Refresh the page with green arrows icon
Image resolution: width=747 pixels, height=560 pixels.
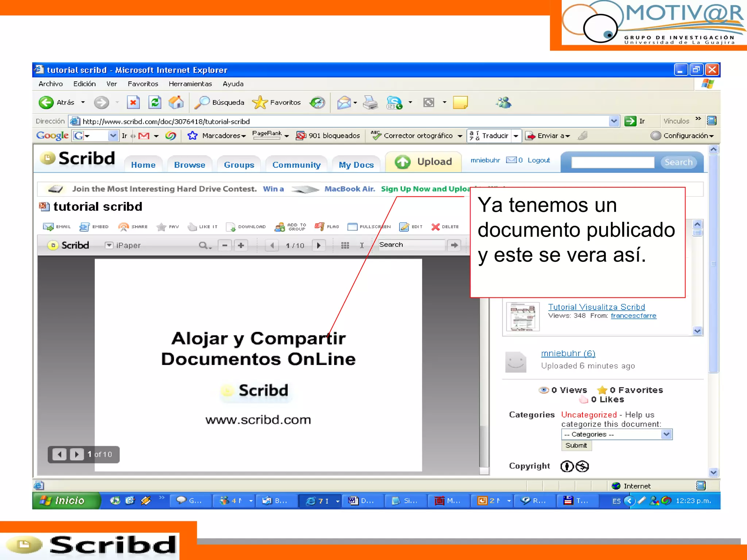[155, 102]
